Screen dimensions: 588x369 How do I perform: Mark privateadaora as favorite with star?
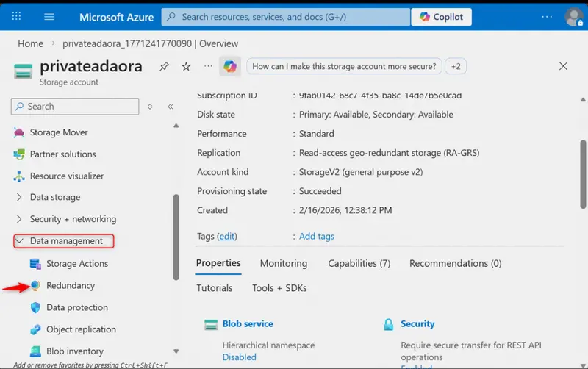[x=186, y=67]
